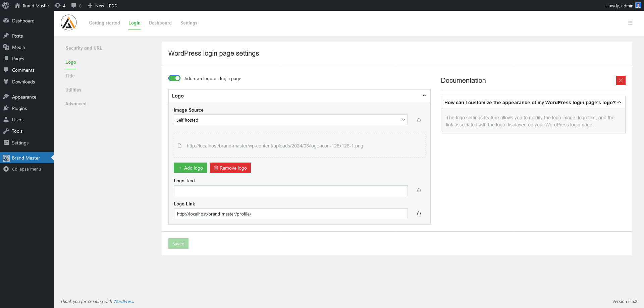Open Downloads from the sidebar icon
The width and height of the screenshot is (644, 308).
[x=6, y=81]
